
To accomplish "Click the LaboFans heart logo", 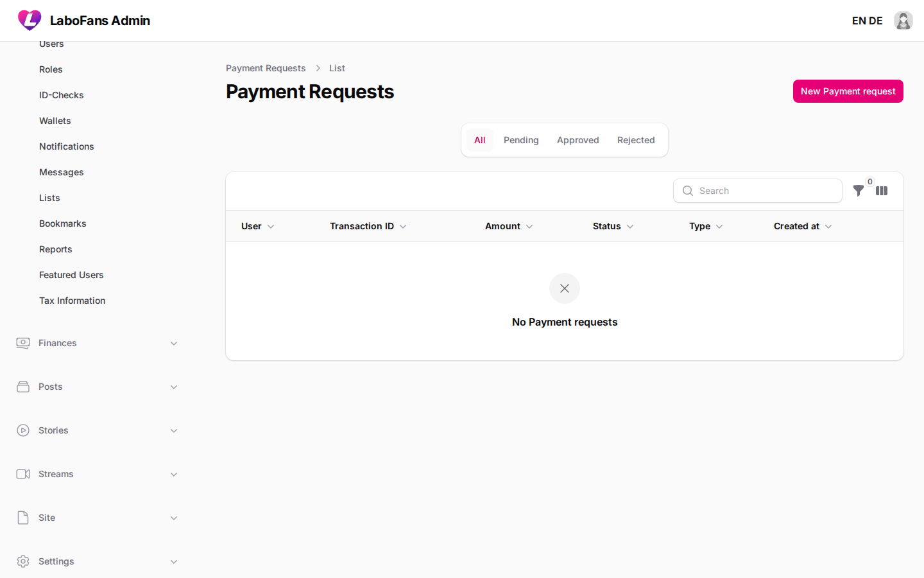I will [x=30, y=21].
